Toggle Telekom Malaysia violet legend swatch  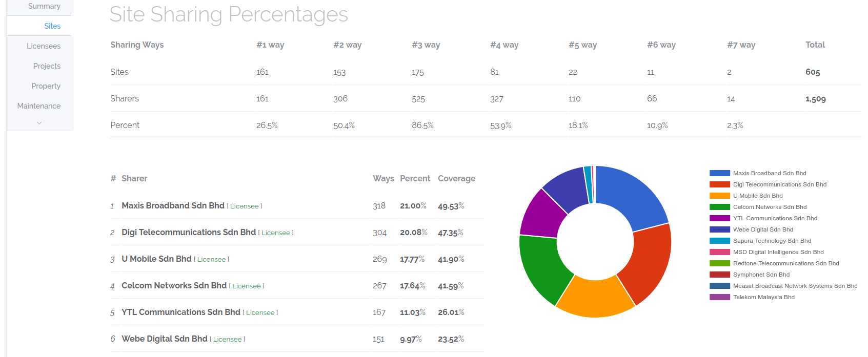click(720, 297)
